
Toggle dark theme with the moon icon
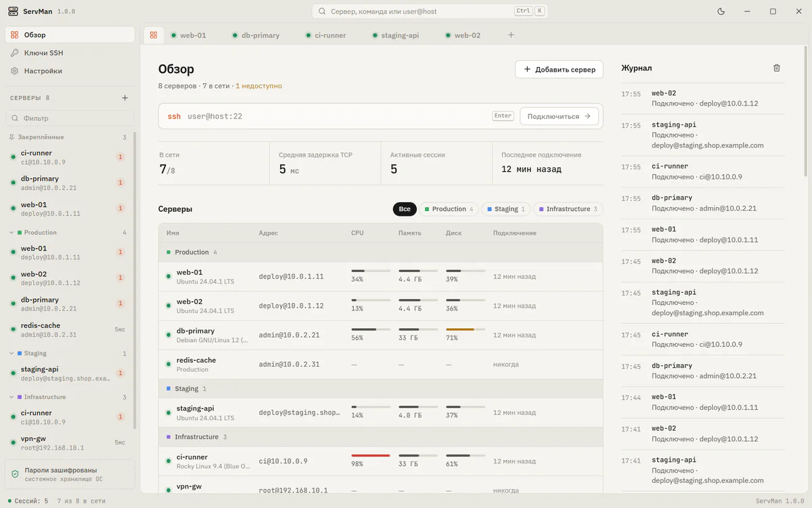tap(721, 11)
